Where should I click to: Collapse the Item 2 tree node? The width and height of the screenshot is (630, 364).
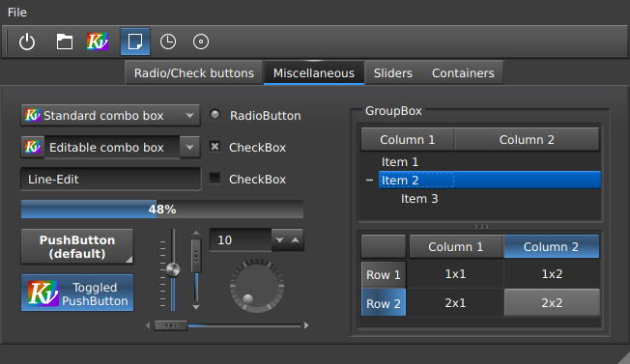[370, 181]
